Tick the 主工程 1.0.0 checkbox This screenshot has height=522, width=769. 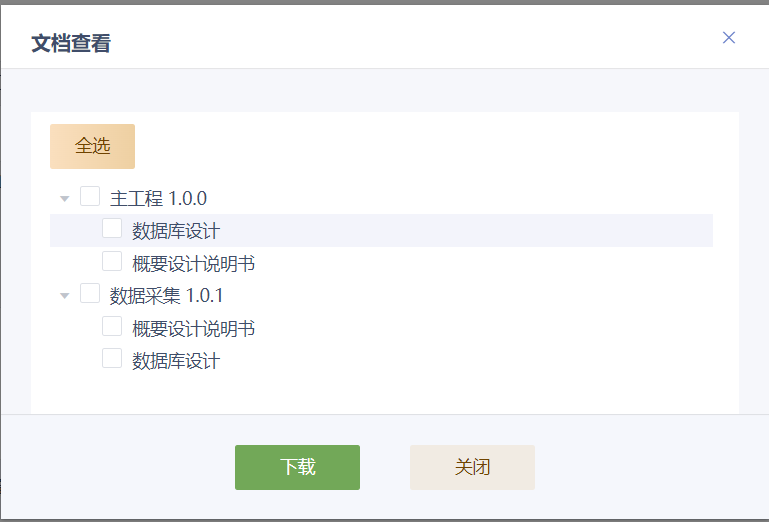(x=90, y=196)
